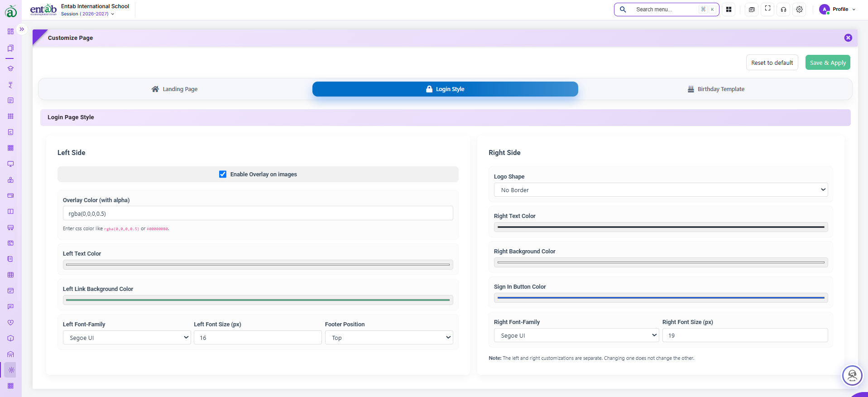Pick the Sign In Button Color swatch

pyautogui.click(x=661, y=298)
